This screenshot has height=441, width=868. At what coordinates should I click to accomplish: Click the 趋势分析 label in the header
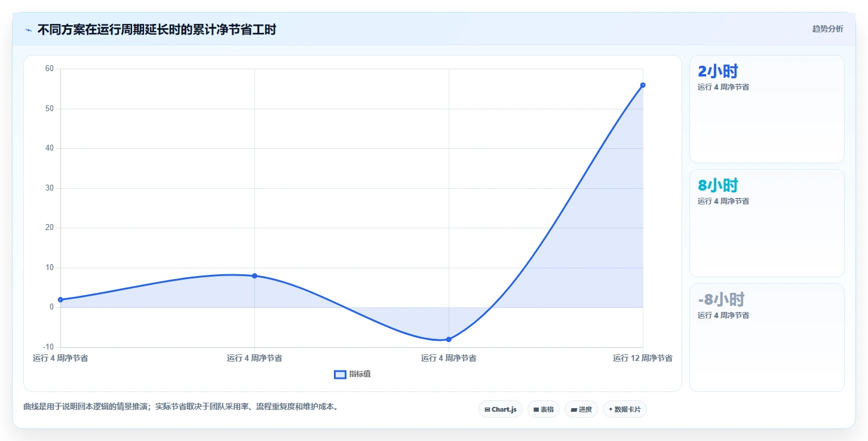827,29
